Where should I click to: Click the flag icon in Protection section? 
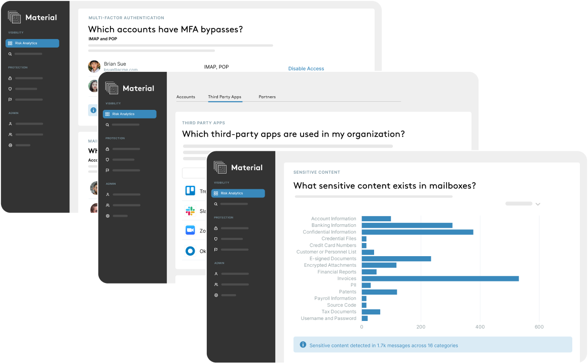pos(217,249)
